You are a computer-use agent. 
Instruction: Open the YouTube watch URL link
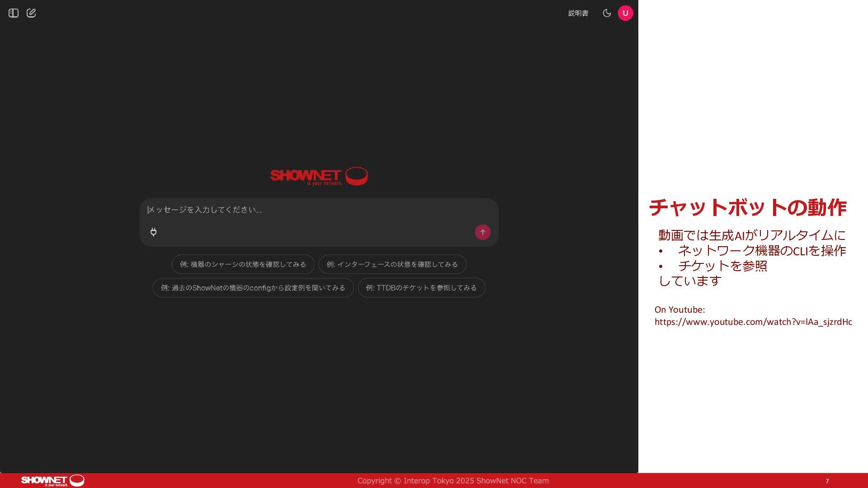tap(753, 322)
